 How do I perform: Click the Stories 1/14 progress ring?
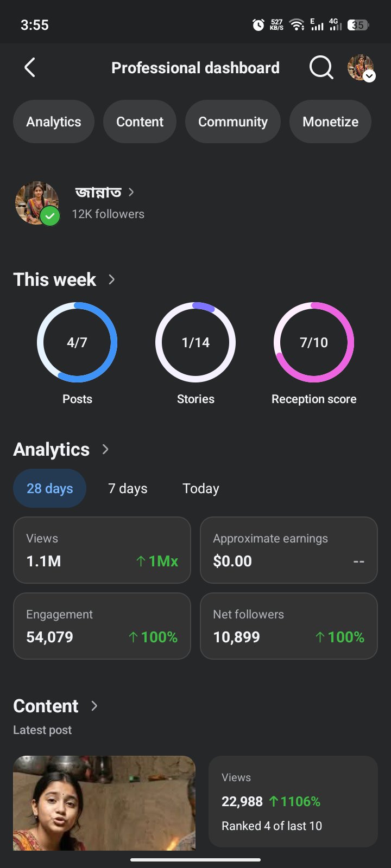pos(195,342)
